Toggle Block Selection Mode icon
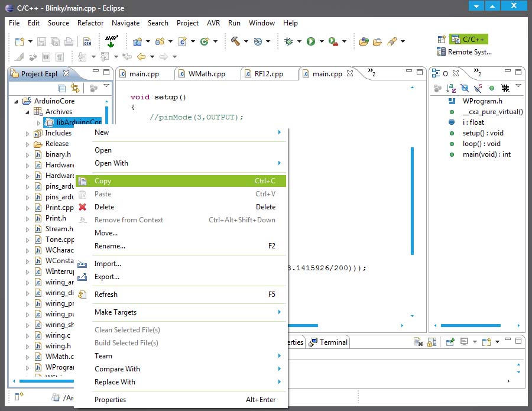 (46, 57)
